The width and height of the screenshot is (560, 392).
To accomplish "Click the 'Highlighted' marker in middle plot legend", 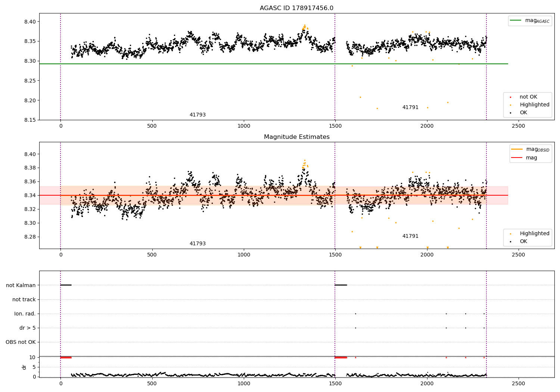I will coord(510,234).
